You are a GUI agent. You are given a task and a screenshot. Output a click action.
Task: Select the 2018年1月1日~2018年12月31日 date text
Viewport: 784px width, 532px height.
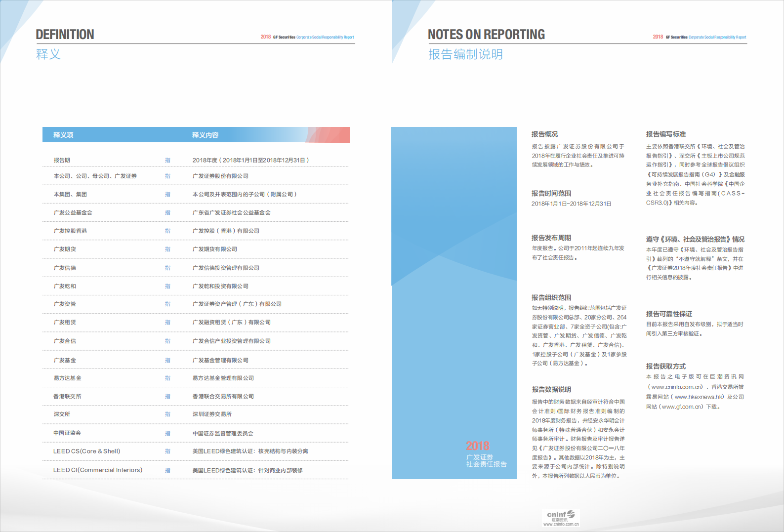(571, 204)
